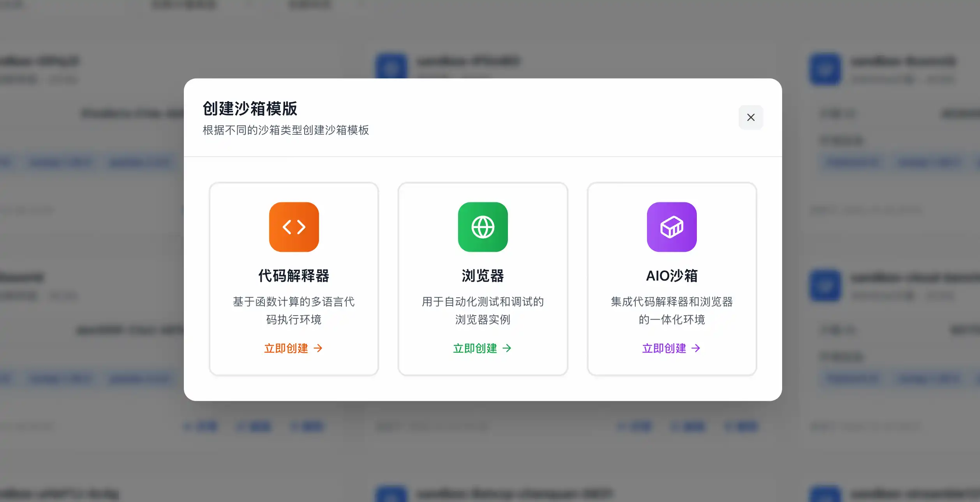Click the green arrow beside 立即创建
The width and height of the screenshot is (980, 502).
tap(507, 348)
